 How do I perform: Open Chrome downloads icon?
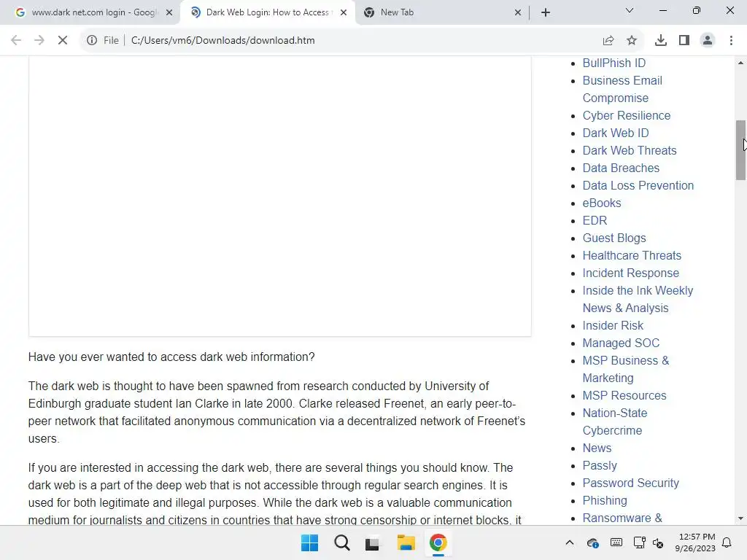(661, 41)
